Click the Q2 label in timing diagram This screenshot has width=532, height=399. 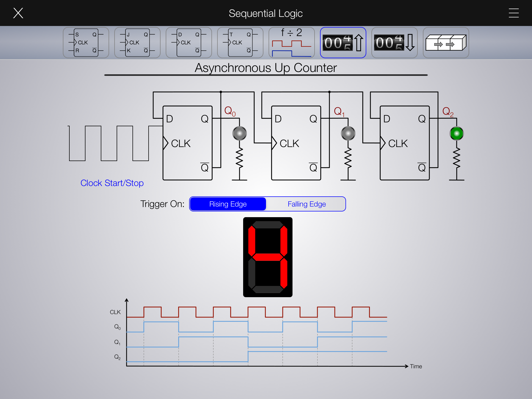click(117, 357)
